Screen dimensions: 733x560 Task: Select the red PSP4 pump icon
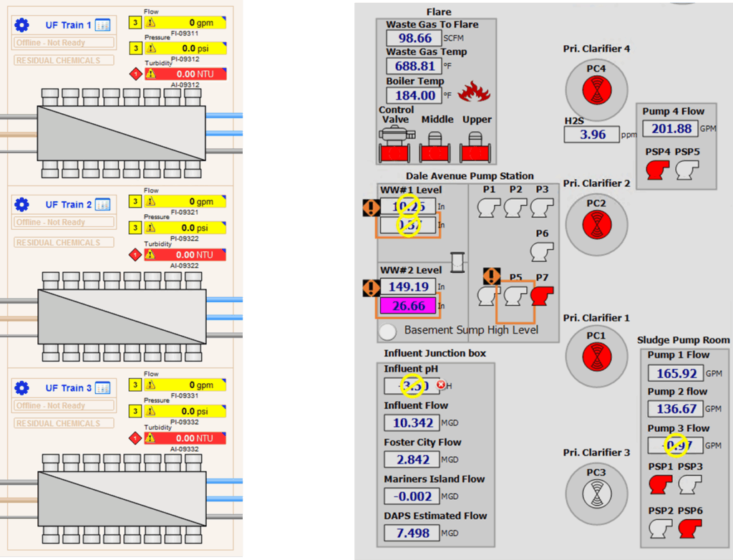point(657,170)
